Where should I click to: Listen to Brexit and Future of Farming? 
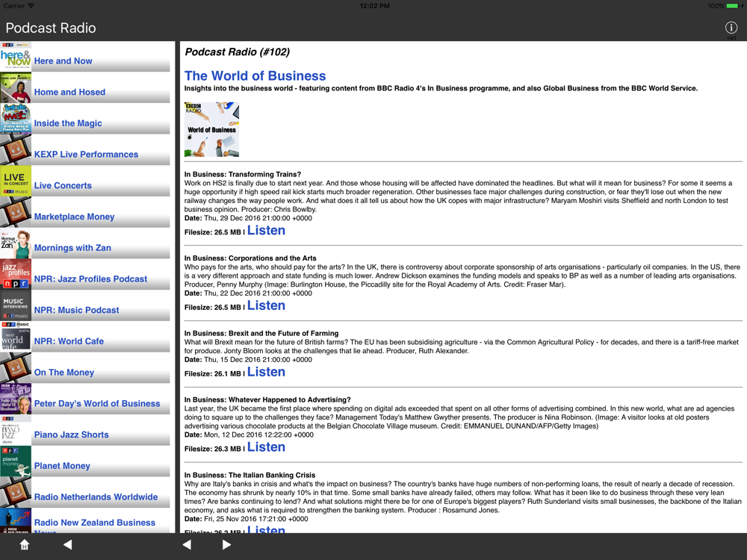(266, 372)
